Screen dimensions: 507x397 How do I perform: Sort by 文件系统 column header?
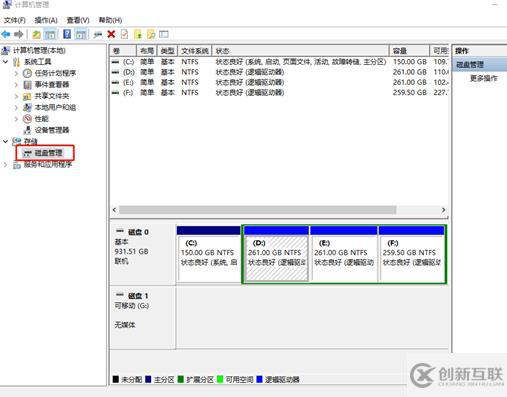pyautogui.click(x=195, y=51)
